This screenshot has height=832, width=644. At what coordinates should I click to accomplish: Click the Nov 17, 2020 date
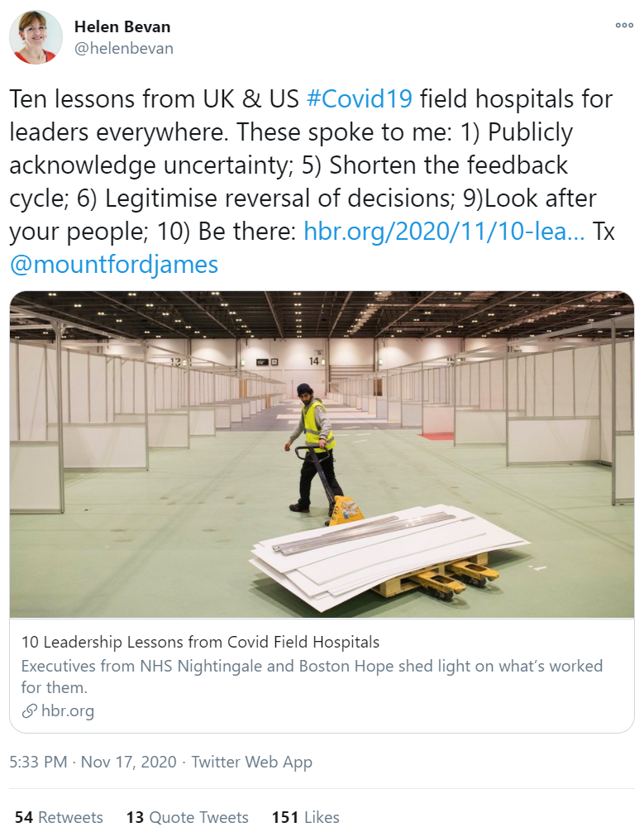(x=128, y=762)
